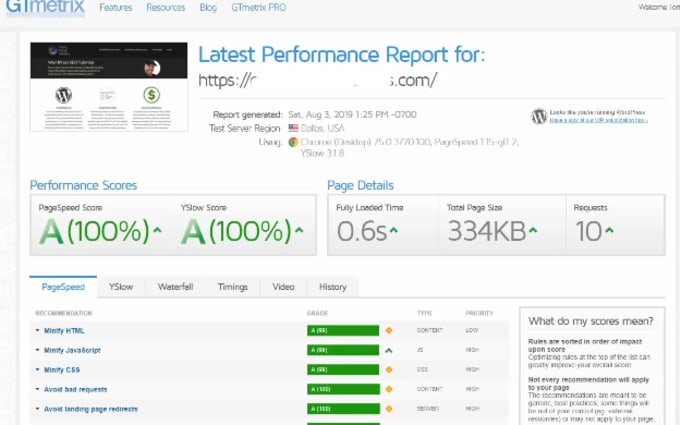Image resolution: width=680 pixels, height=425 pixels.
Task: Expand the Minify HTML recommendation
Action: point(37,330)
